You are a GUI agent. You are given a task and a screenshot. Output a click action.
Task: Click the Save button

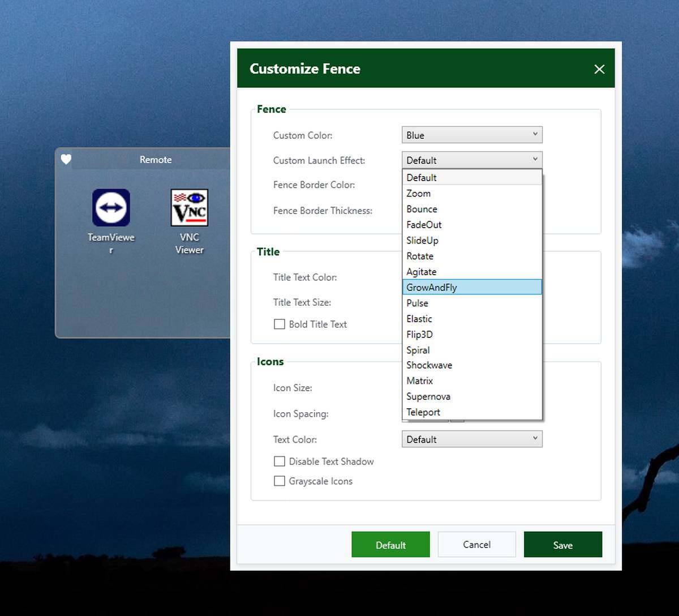[562, 545]
